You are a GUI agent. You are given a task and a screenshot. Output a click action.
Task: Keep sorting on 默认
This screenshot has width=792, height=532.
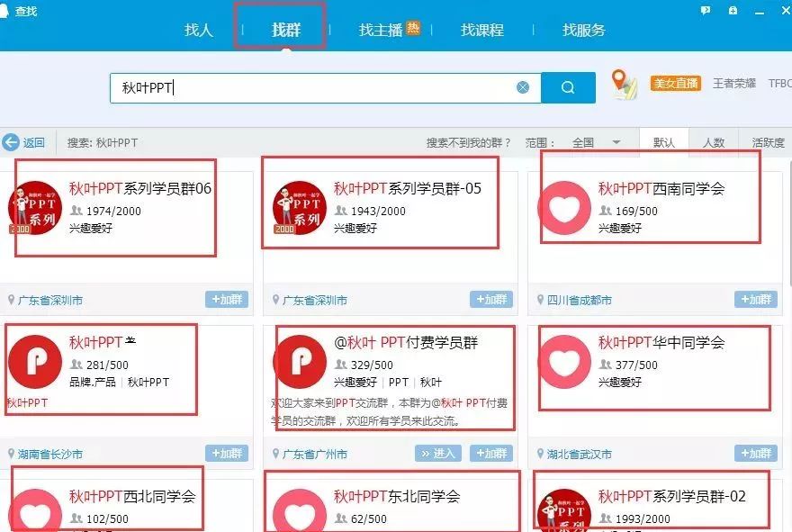664,142
